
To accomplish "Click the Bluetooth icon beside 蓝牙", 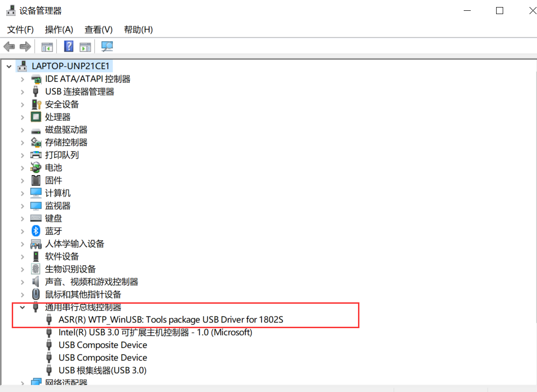I will click(36, 231).
